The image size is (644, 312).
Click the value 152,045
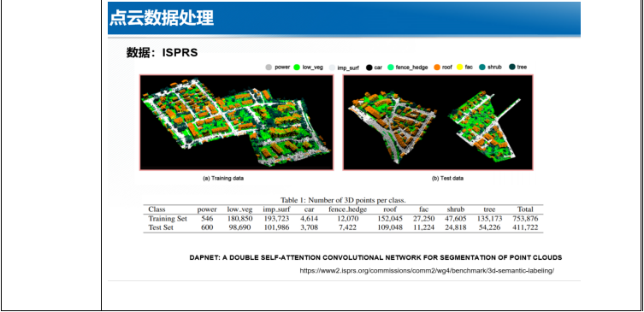390,219
